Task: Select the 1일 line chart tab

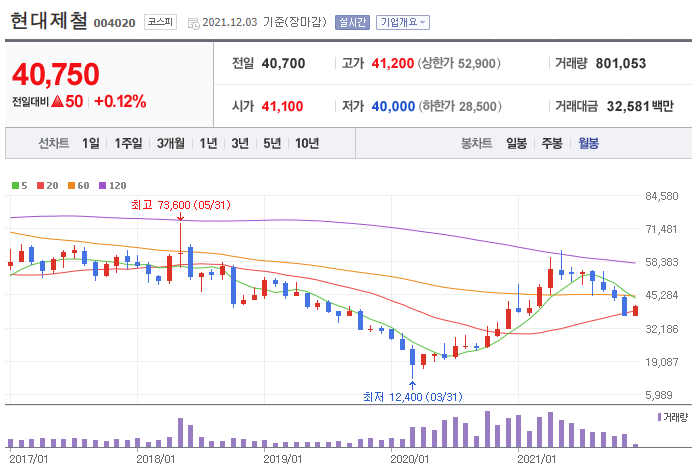Action: [90, 143]
